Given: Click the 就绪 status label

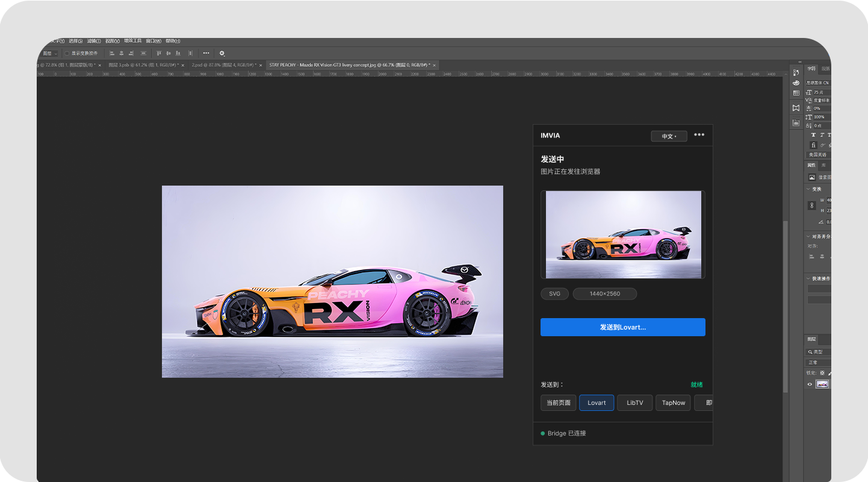Looking at the screenshot, I should pos(696,384).
